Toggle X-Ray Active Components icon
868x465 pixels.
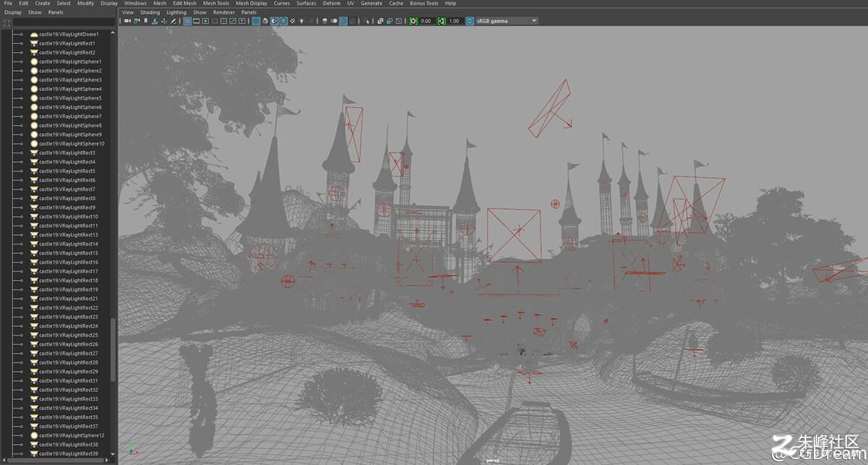(x=389, y=21)
